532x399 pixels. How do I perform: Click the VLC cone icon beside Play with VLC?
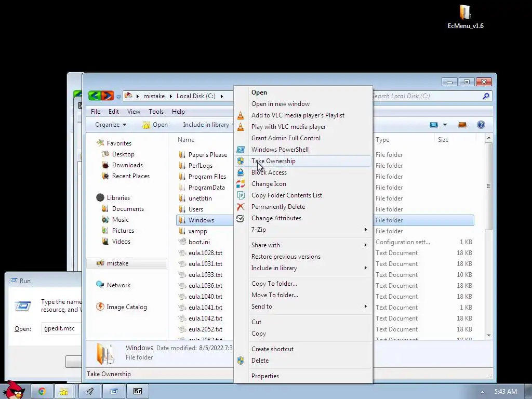coord(241,127)
